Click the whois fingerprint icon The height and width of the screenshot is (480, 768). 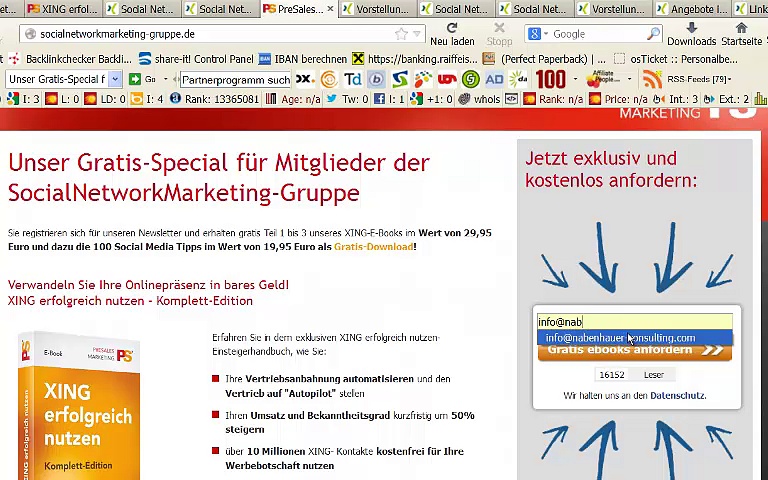click(x=464, y=99)
